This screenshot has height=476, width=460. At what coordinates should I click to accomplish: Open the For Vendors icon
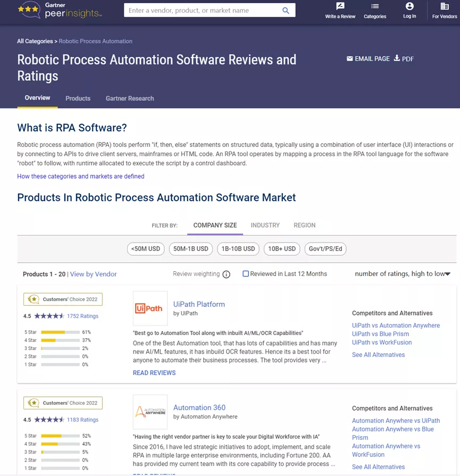(445, 6)
